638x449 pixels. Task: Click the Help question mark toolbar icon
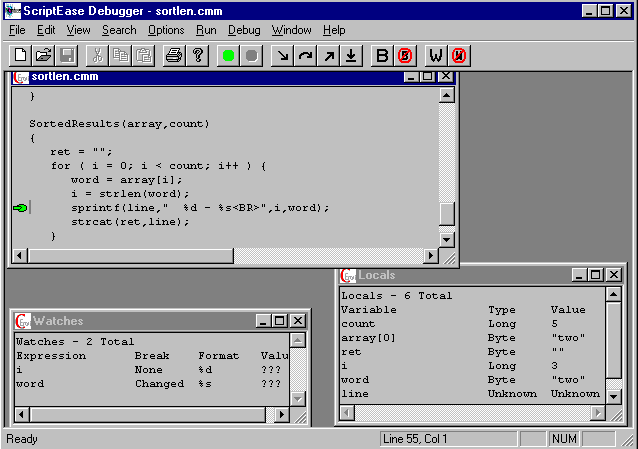pos(198,55)
